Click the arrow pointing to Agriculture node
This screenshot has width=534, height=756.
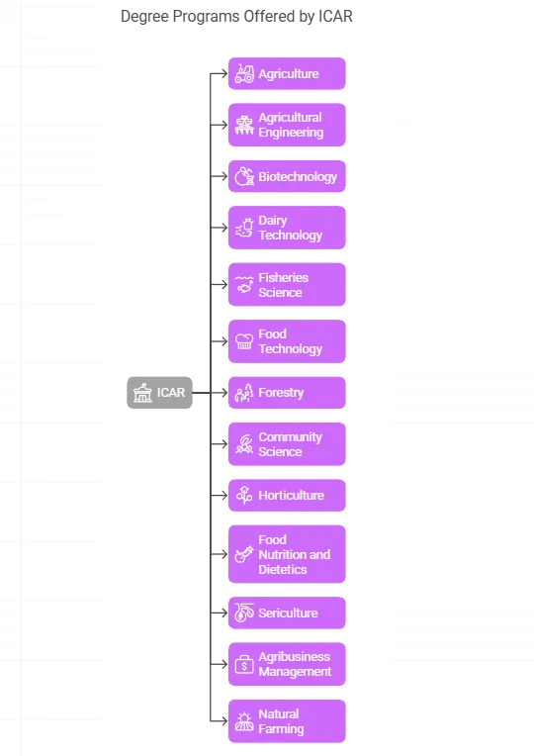click(x=219, y=74)
